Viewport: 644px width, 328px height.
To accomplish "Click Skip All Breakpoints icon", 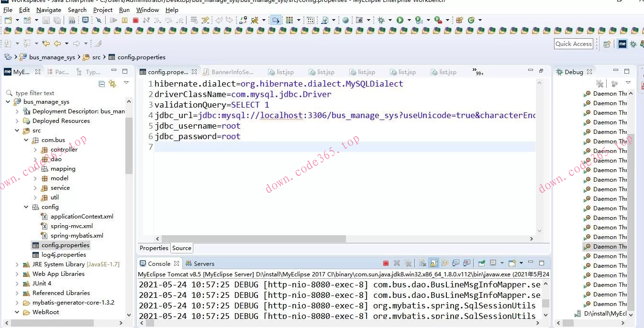I will tap(99, 20).
